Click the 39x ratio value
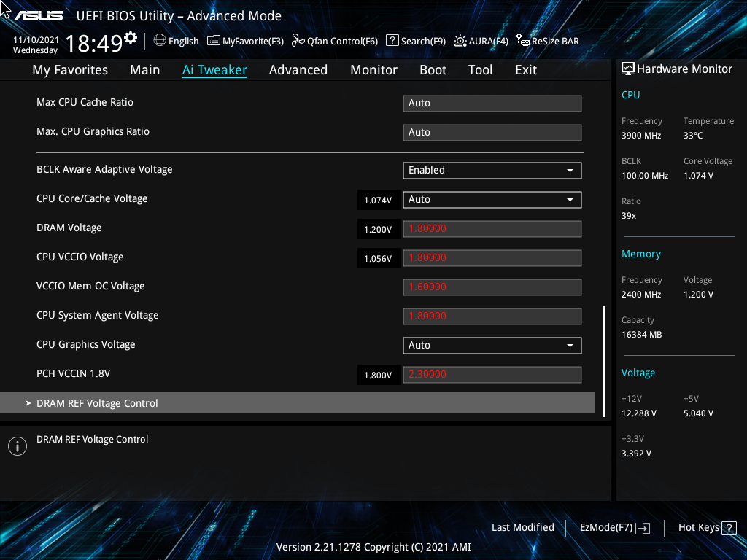 pyautogui.click(x=628, y=216)
